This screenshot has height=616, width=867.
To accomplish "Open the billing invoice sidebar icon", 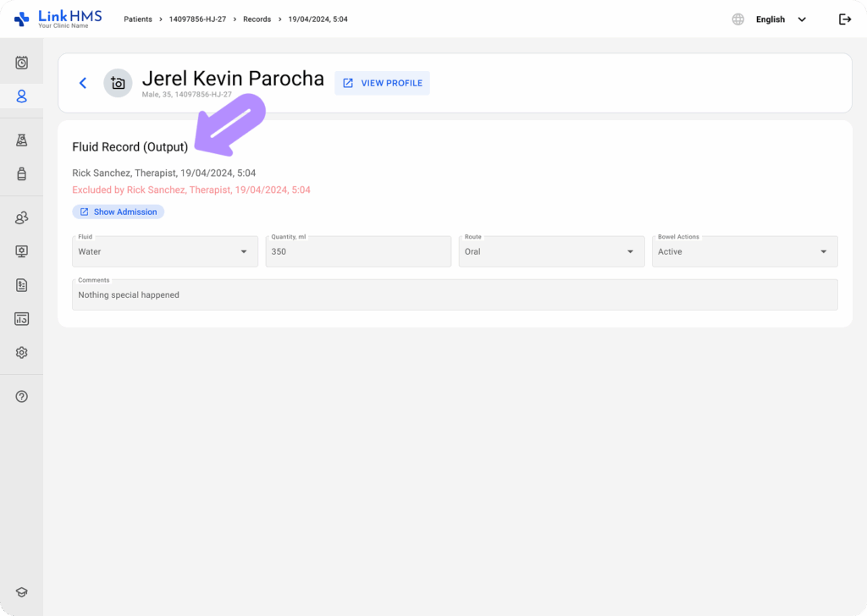I will (x=22, y=285).
